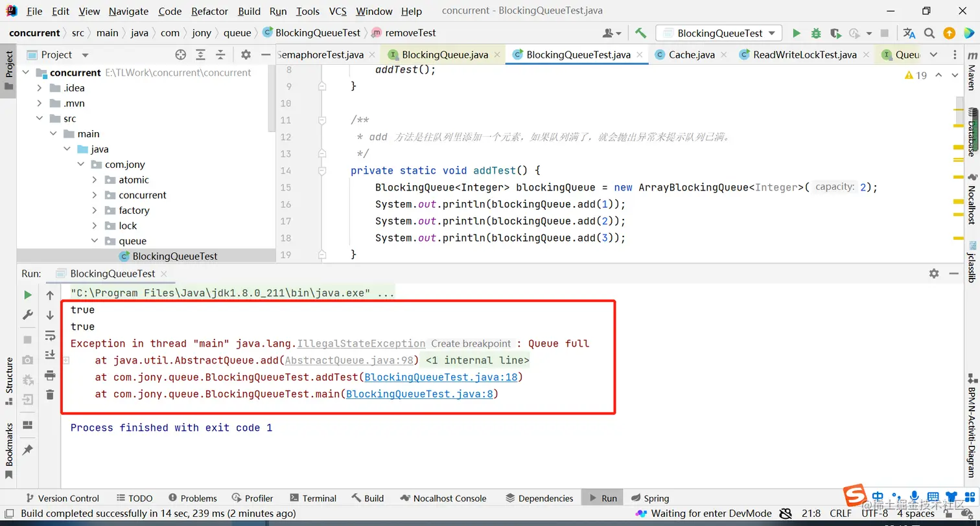Open the Refactor menu
This screenshot has height=526, width=980.
(x=210, y=11)
